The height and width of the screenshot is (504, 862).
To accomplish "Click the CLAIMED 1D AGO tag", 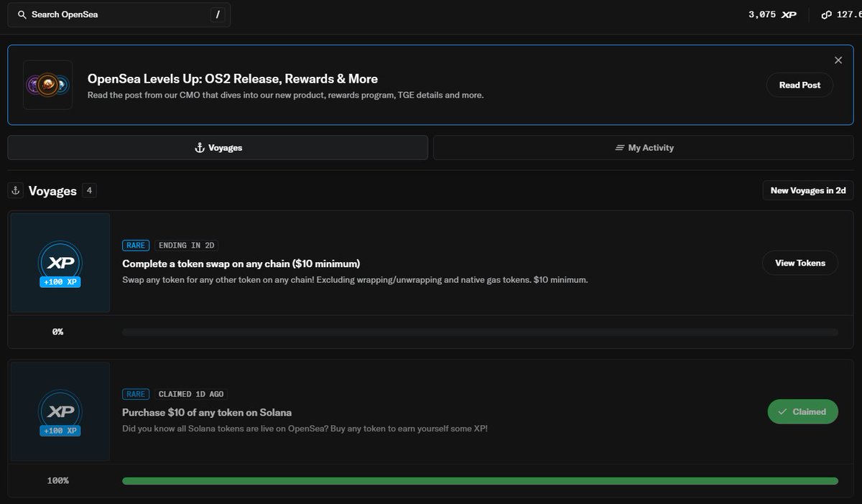I will click(192, 394).
